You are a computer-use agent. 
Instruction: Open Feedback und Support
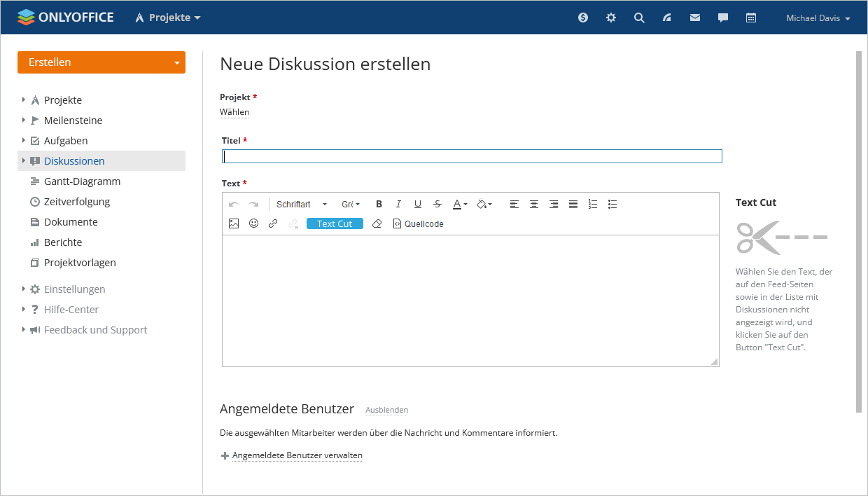[x=96, y=330]
